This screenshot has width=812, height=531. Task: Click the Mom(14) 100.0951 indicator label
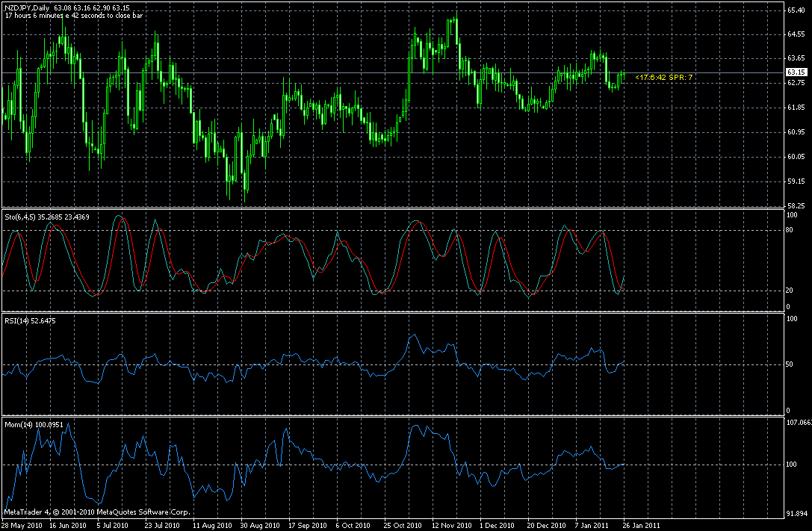tap(34, 425)
